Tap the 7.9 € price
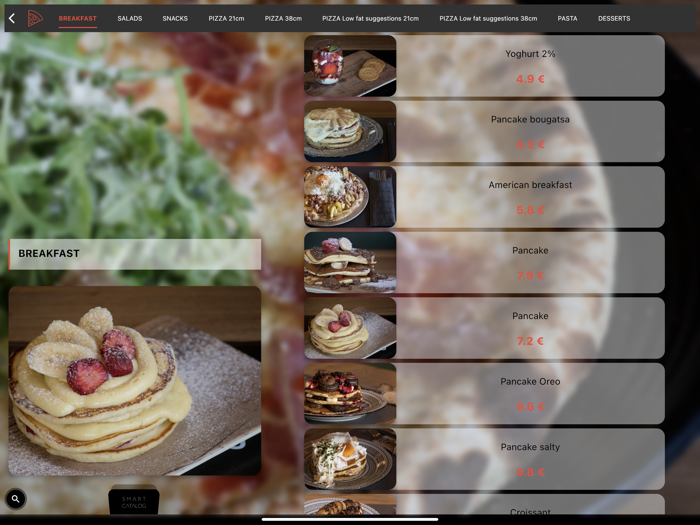Screen dimensions: 700x525 pyautogui.click(x=530, y=275)
